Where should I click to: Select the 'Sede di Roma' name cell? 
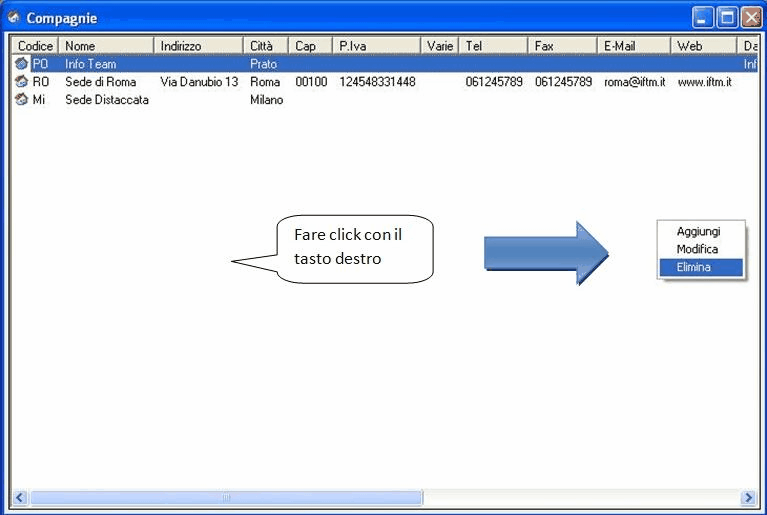coord(101,82)
